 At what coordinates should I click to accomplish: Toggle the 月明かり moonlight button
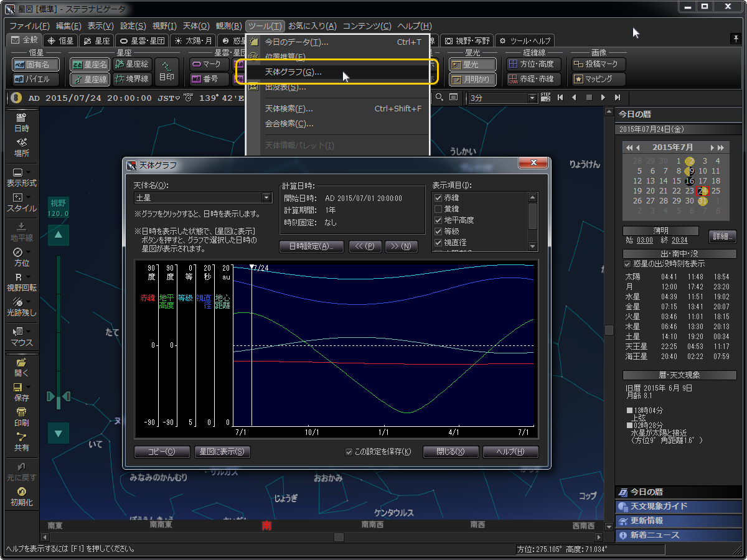click(x=472, y=79)
